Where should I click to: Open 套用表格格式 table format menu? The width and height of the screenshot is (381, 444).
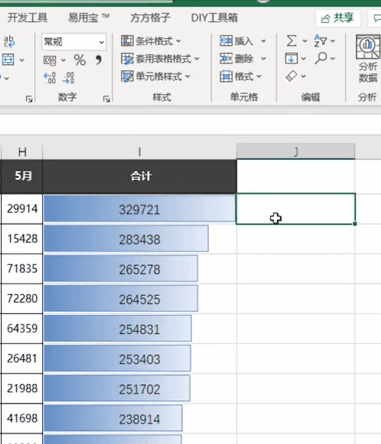coord(160,59)
